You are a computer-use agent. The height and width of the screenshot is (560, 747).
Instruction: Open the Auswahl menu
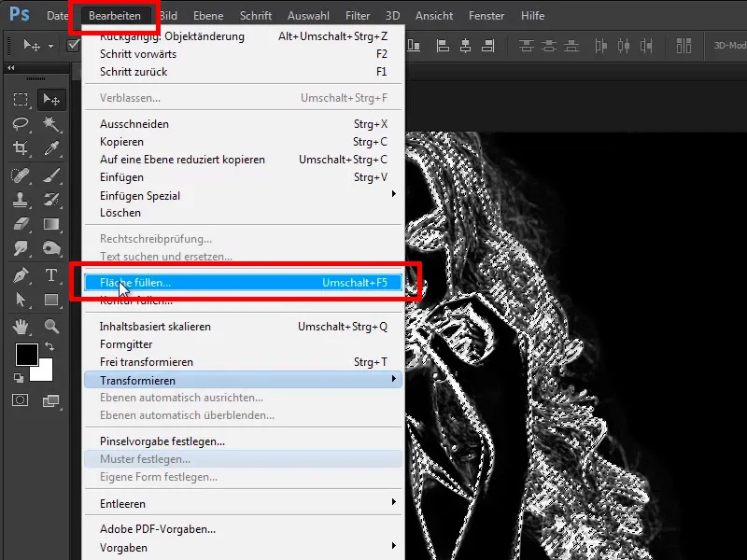[x=308, y=16]
